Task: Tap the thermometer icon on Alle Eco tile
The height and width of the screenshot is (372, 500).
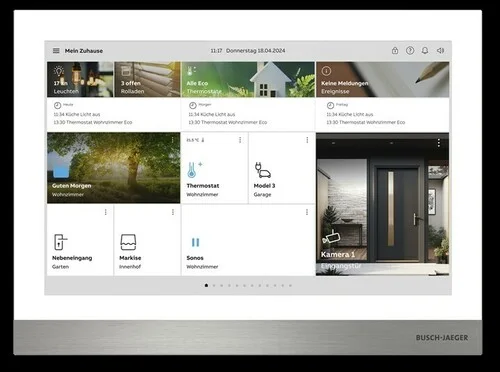Action: point(191,71)
